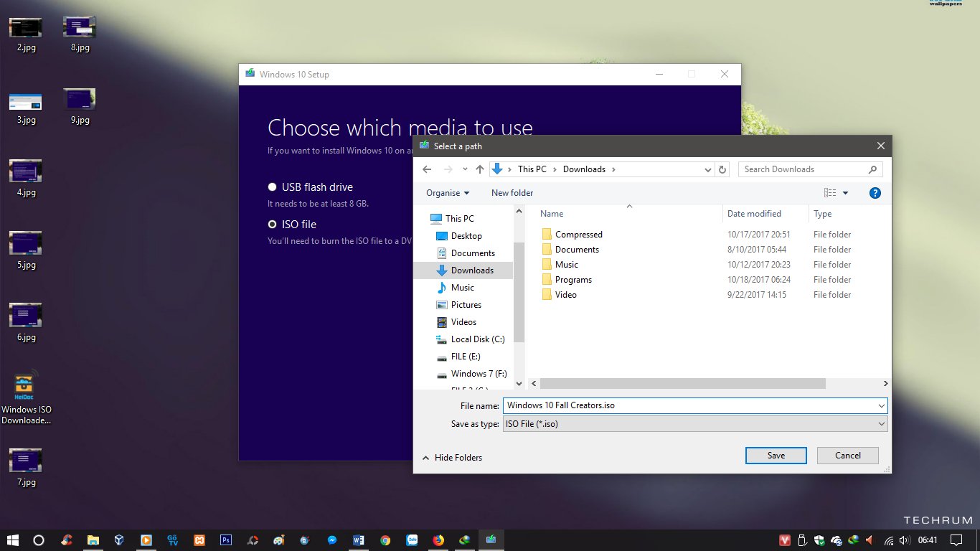The width and height of the screenshot is (980, 551).
Task: Click the search magnifier icon
Action: click(872, 169)
